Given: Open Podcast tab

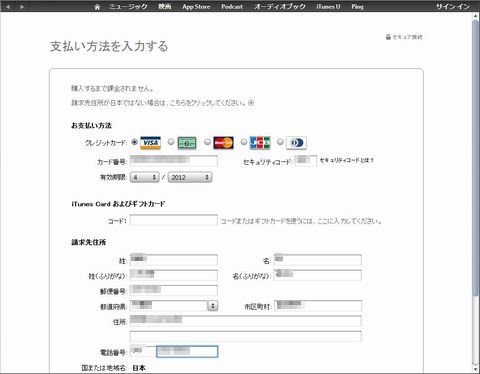Looking at the screenshot, I should (232, 7).
